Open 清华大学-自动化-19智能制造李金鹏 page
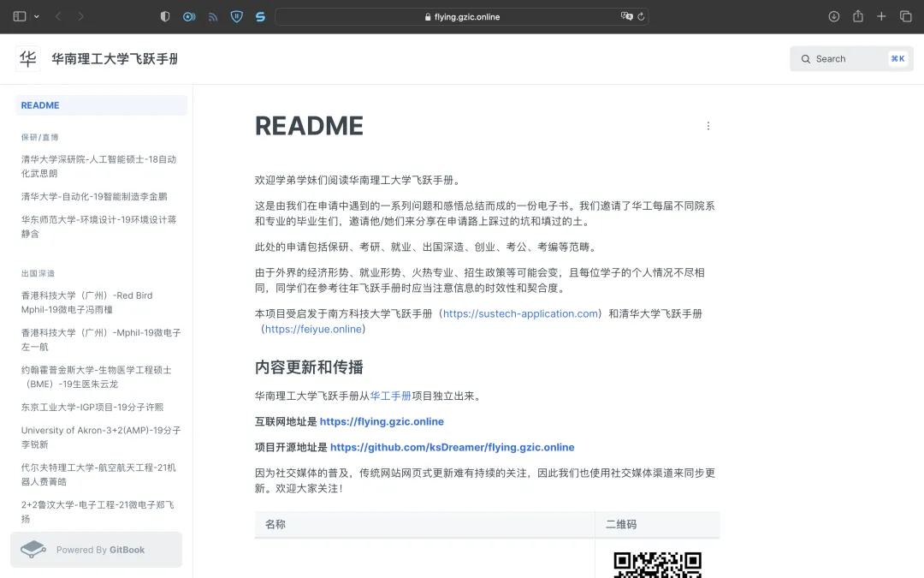 pos(94,196)
